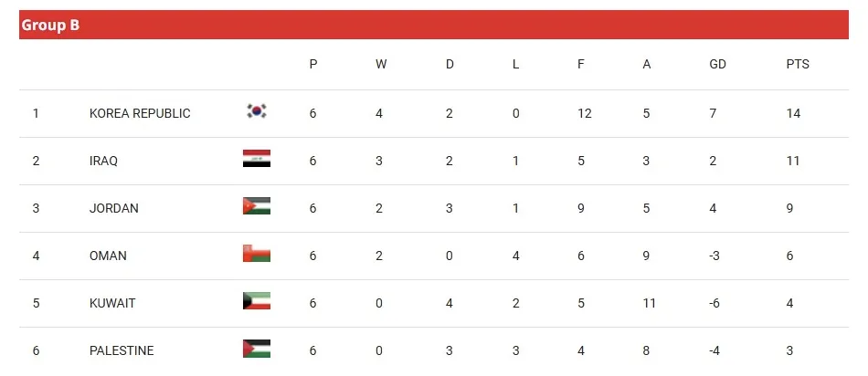Click Korea Republic's 14 points value
This screenshot has height=376, width=868.
792,113
